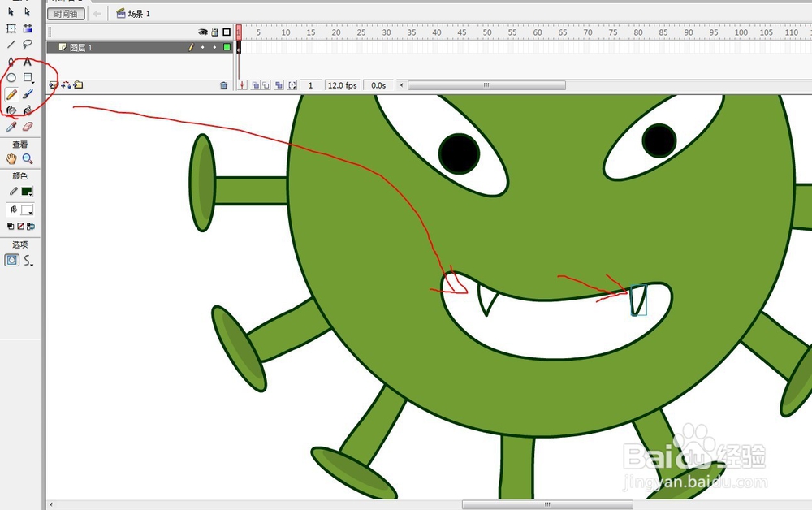Screen dimensions: 812x510
Task: Select the 图层 1 layer
Action: (x=140, y=47)
